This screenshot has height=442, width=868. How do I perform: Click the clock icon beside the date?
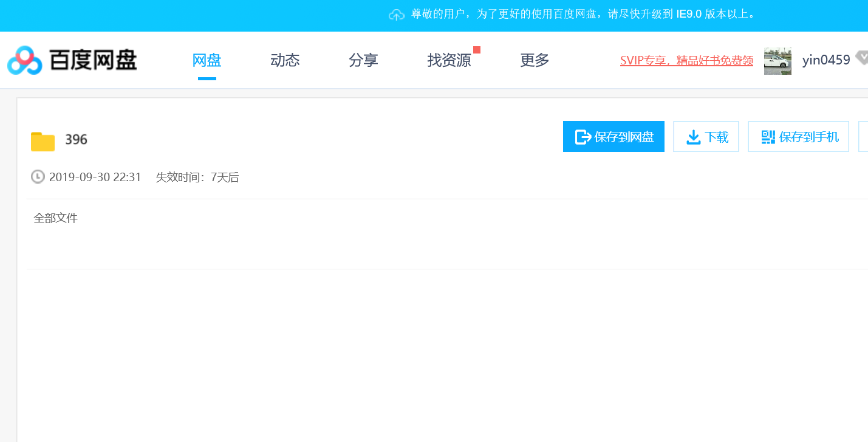click(38, 177)
